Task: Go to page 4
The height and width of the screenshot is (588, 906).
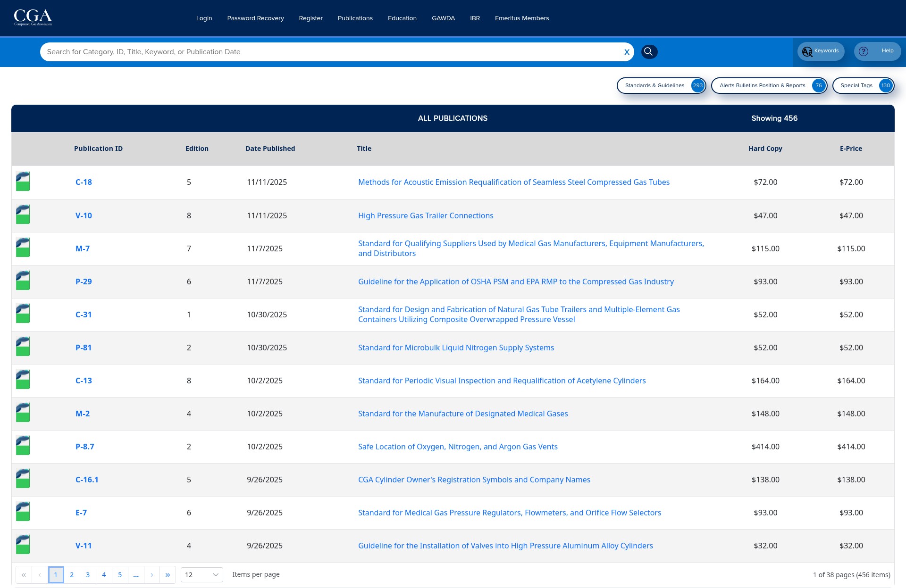Action: (x=104, y=575)
